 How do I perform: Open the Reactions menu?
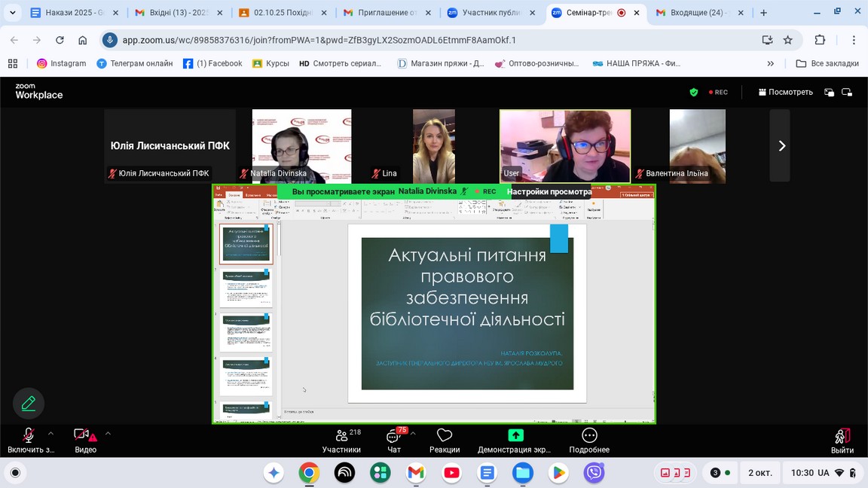pyautogui.click(x=445, y=441)
